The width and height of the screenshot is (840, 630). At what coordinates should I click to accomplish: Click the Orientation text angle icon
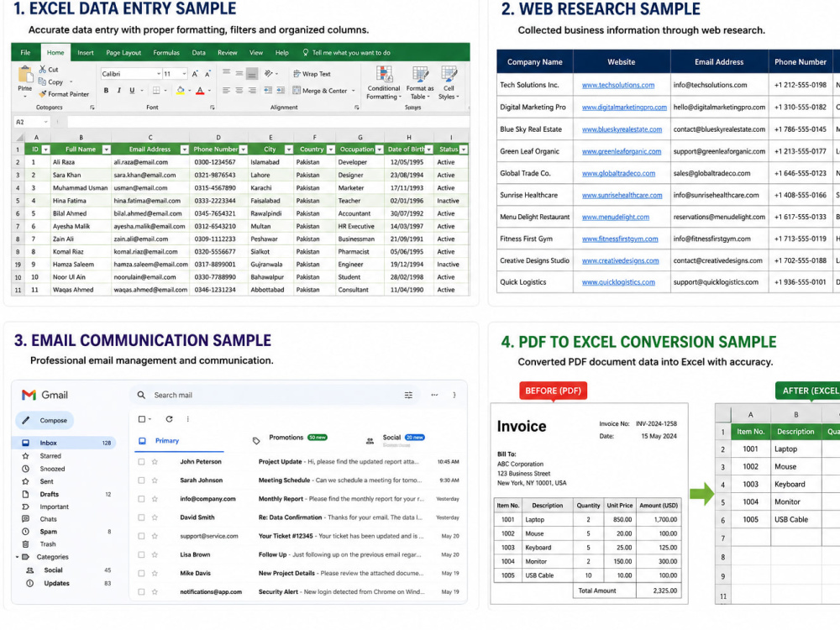(269, 73)
